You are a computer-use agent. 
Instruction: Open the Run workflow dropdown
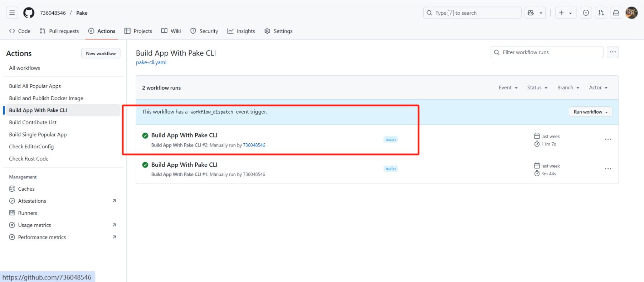click(591, 112)
